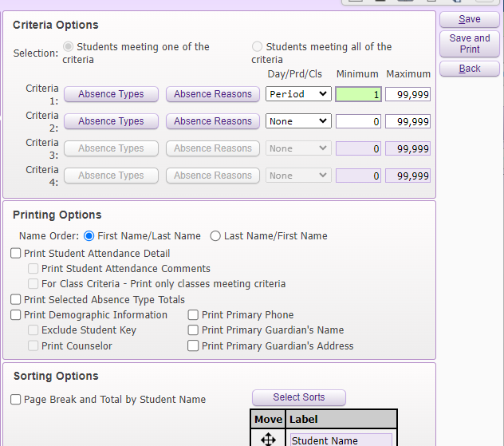The image size is (504, 446).
Task: Click the move icon beside Student Name
Action: pos(268,439)
